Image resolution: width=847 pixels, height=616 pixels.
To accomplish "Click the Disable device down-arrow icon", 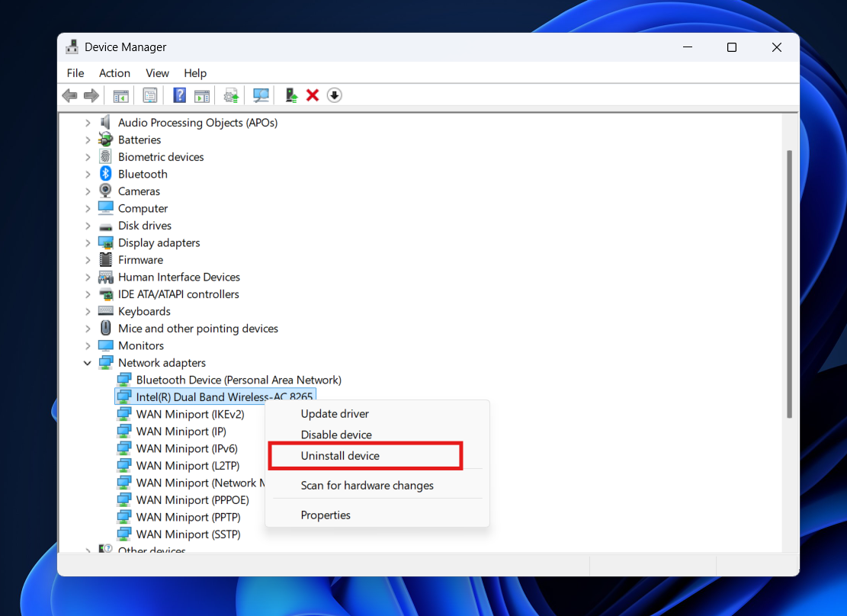I will pos(334,95).
